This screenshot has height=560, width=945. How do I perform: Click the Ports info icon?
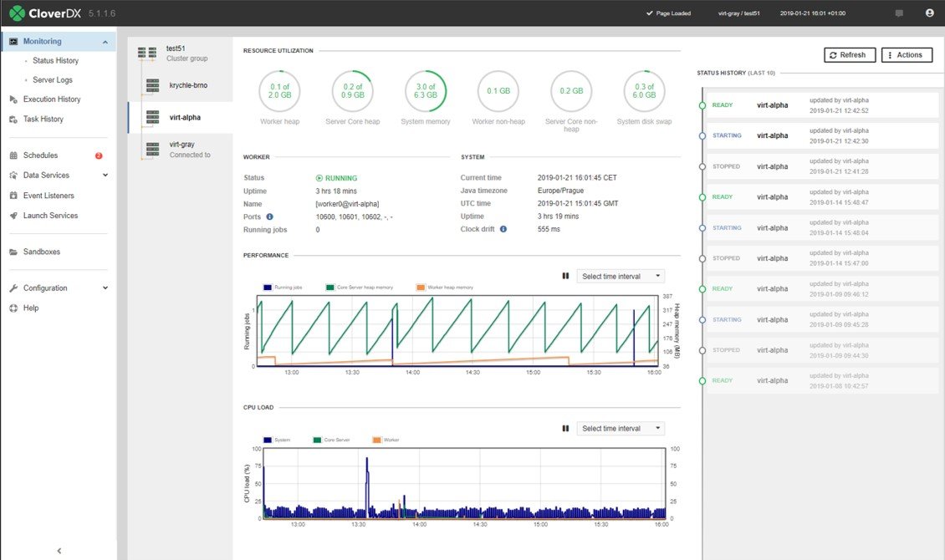click(x=269, y=216)
